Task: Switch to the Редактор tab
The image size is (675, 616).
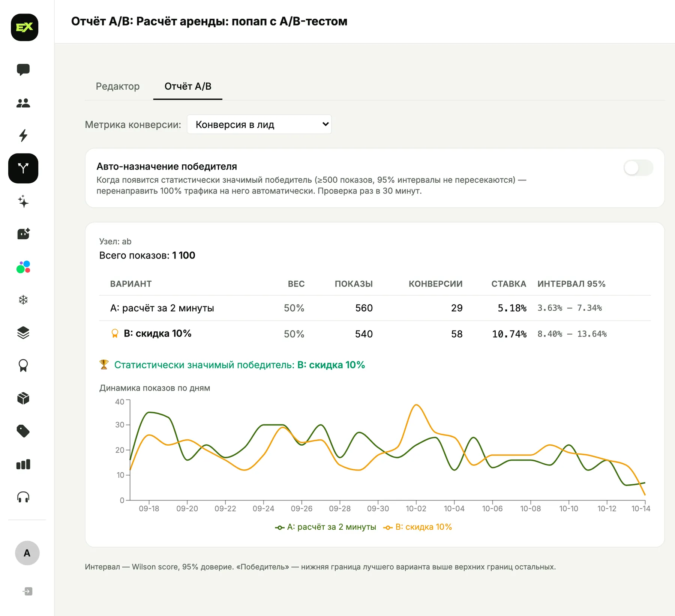Action: (118, 86)
